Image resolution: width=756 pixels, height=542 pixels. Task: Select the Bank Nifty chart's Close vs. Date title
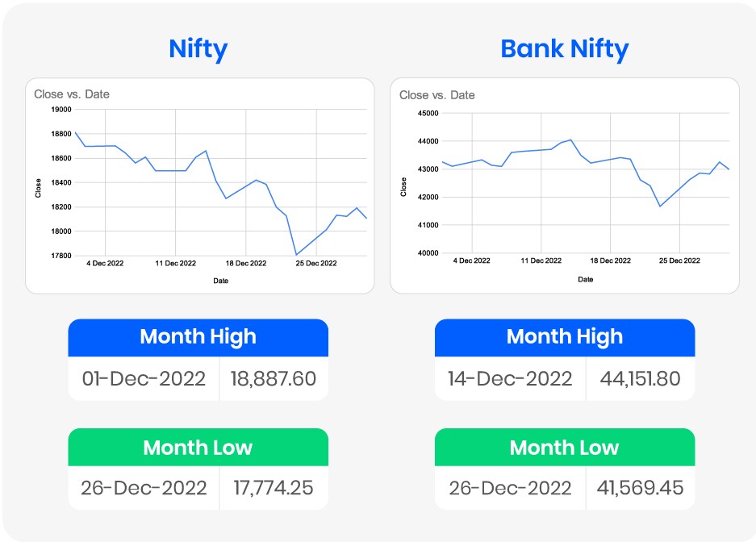pyautogui.click(x=437, y=95)
